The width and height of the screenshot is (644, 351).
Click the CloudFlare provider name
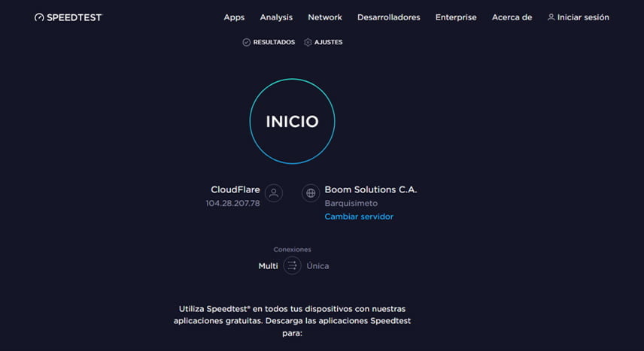(x=235, y=189)
